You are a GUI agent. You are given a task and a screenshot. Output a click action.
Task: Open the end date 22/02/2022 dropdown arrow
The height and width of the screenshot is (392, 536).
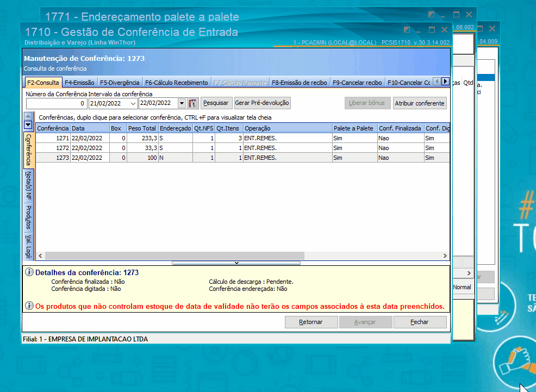click(182, 103)
